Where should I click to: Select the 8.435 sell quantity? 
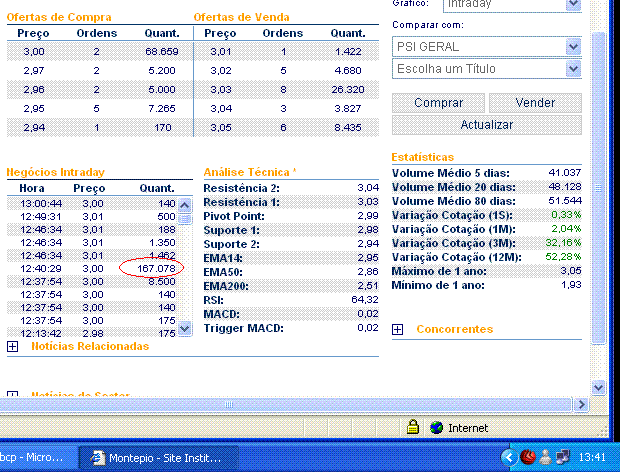(x=348, y=128)
